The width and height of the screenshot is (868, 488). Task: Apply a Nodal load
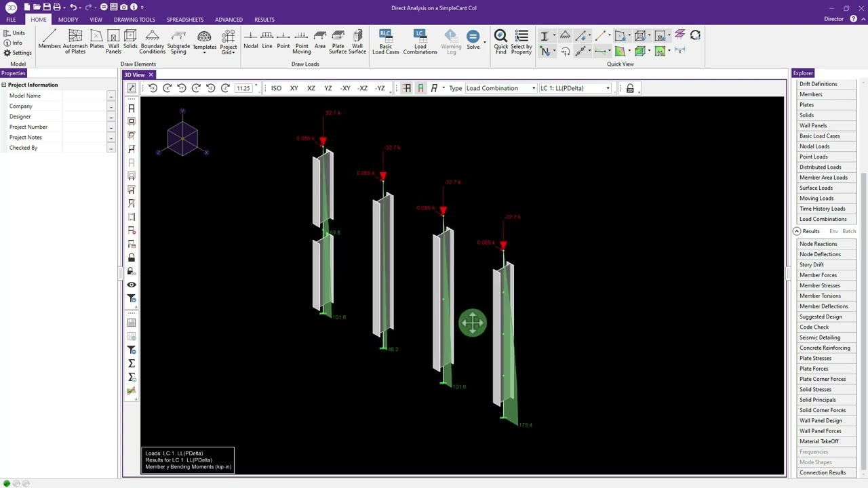pyautogui.click(x=251, y=41)
